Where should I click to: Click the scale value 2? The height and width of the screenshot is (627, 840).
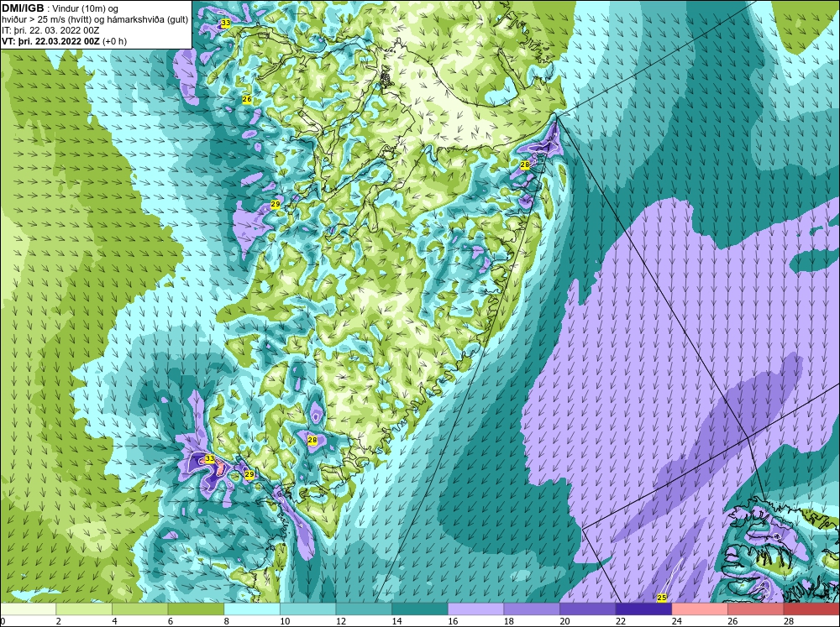pyautogui.click(x=58, y=621)
